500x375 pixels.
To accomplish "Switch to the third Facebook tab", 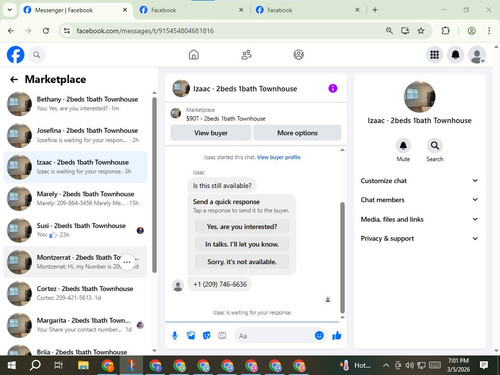I will click(307, 10).
